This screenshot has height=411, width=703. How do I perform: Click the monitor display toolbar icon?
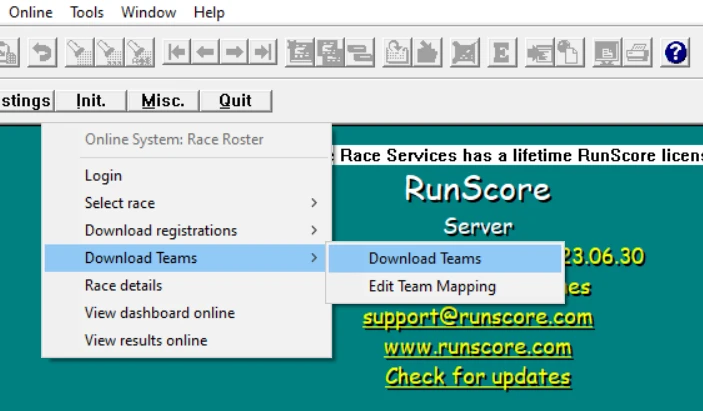pyautogui.click(x=607, y=53)
